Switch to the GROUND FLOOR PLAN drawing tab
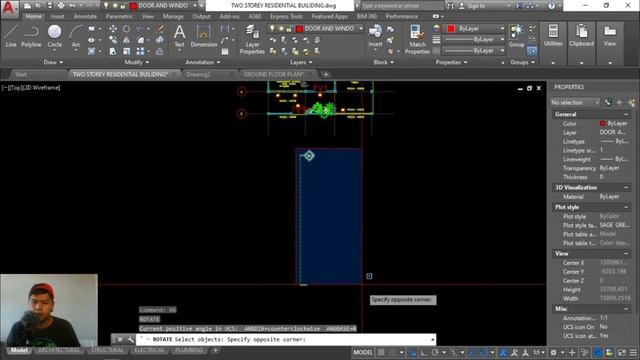The width and height of the screenshot is (640, 360). tap(273, 74)
